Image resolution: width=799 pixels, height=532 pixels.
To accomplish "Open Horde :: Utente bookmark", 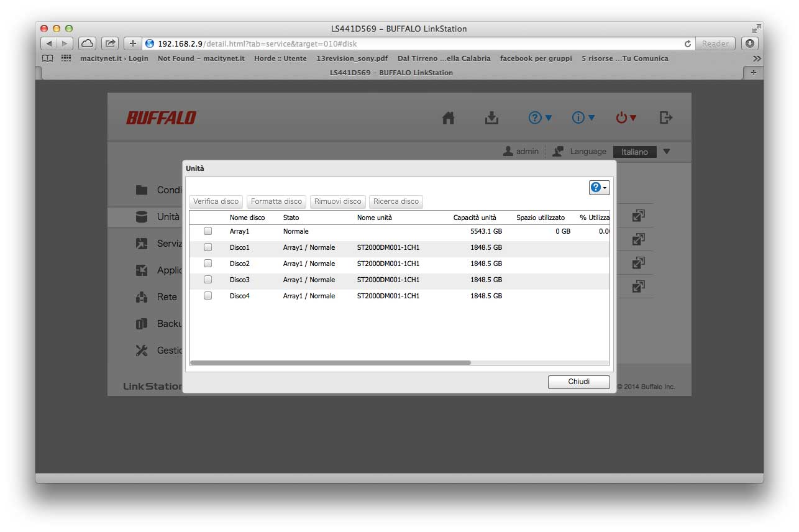I will pos(280,58).
